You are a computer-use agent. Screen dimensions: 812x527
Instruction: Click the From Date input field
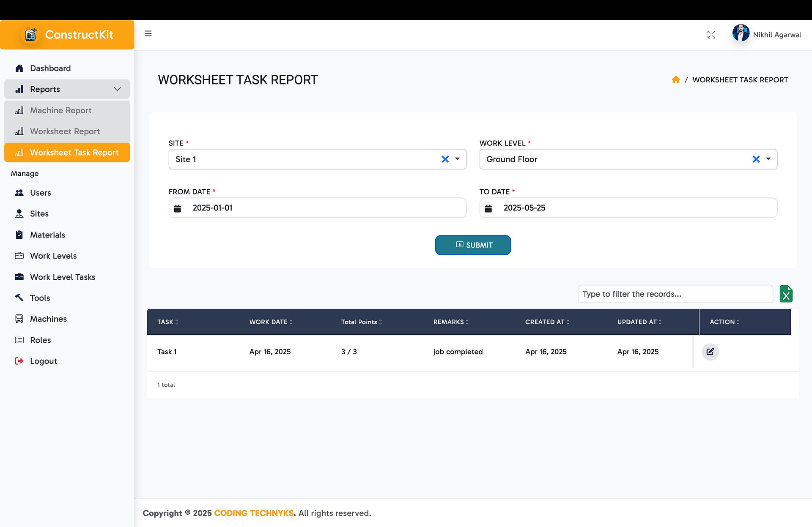(x=317, y=208)
